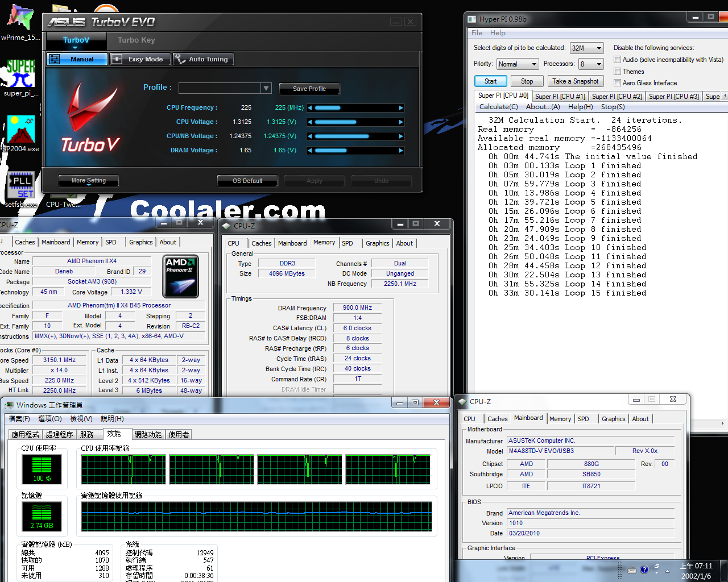Click the Start button in Hyper PI
The width and height of the screenshot is (728, 582).
pyautogui.click(x=490, y=81)
